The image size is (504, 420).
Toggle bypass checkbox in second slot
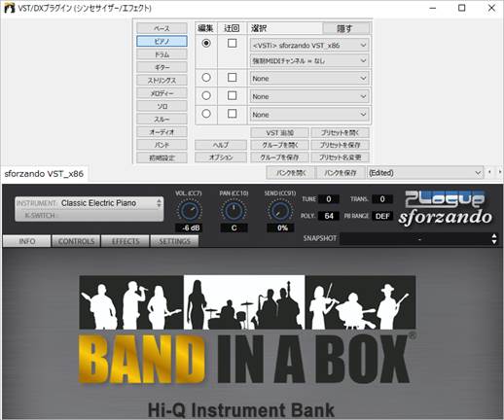click(x=232, y=78)
